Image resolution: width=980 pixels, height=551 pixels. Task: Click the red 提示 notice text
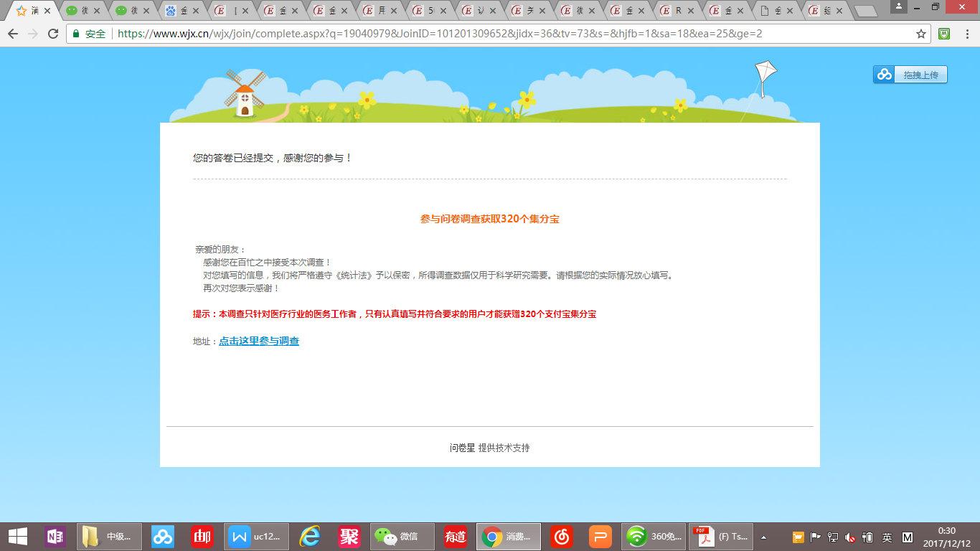(x=395, y=314)
